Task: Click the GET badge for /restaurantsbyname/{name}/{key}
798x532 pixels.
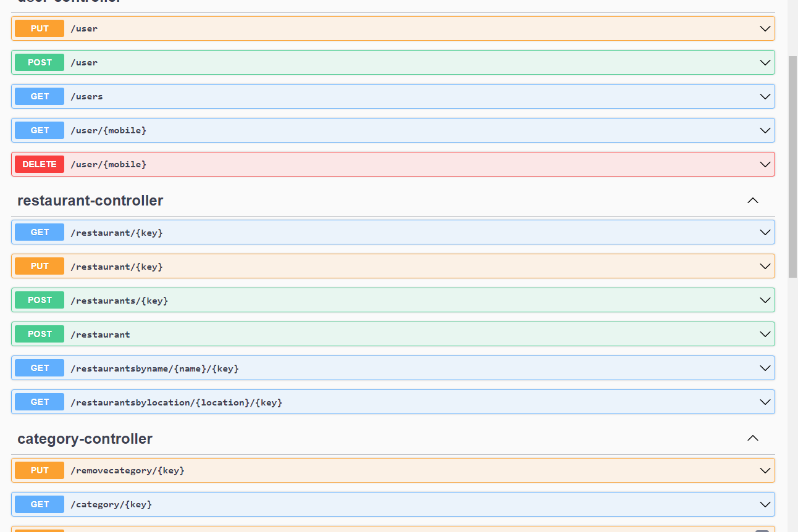Action: click(40, 368)
